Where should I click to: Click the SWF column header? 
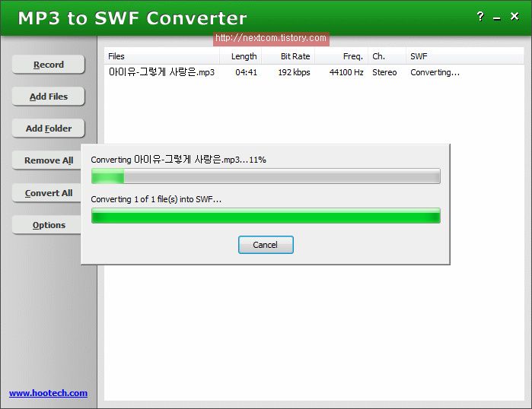click(465, 56)
